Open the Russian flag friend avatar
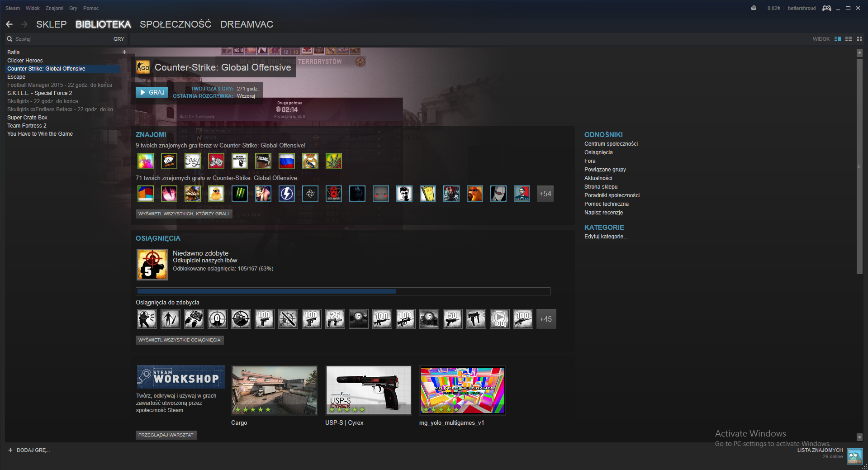 [x=287, y=161]
